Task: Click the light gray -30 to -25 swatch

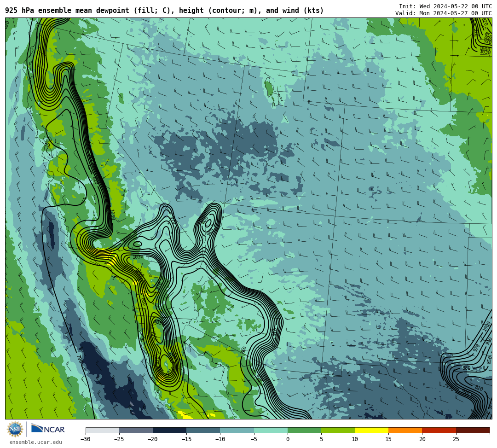Action: click(x=102, y=430)
